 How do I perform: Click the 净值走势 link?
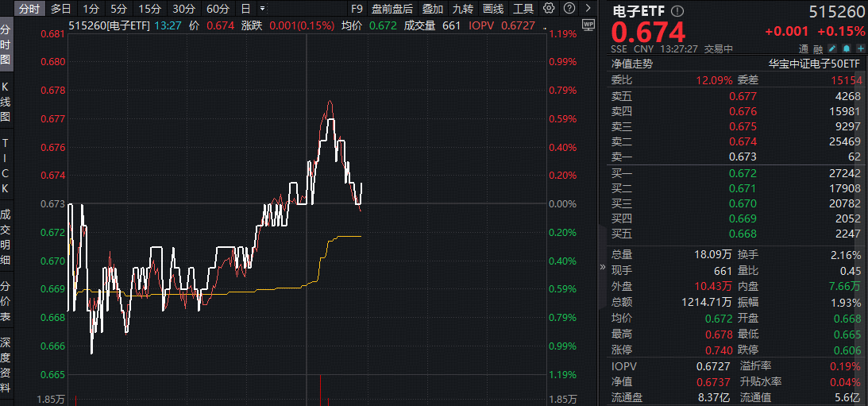(632, 64)
